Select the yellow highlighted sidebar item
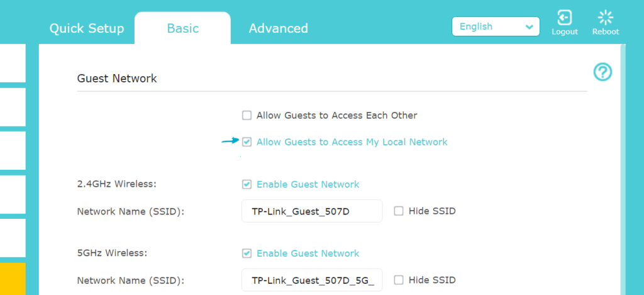This screenshot has width=644, height=295. point(13,279)
